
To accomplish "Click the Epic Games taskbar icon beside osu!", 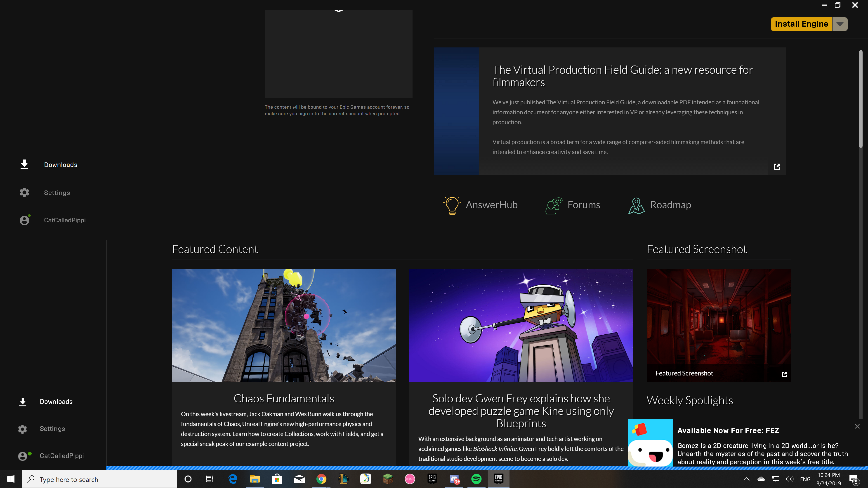I will [432, 479].
